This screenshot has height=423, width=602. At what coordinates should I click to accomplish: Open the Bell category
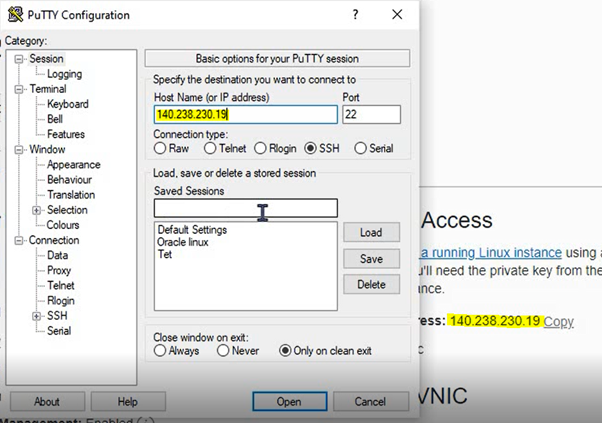(55, 119)
